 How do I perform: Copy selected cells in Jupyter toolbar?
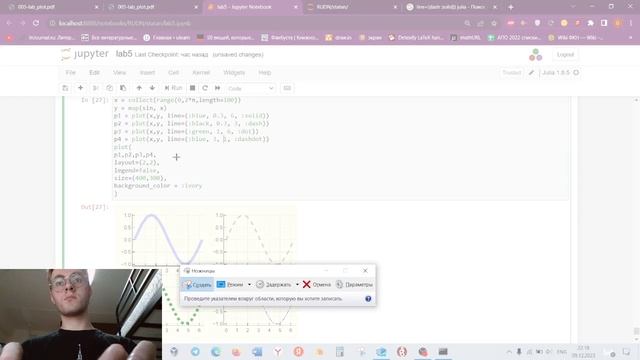coord(109,88)
